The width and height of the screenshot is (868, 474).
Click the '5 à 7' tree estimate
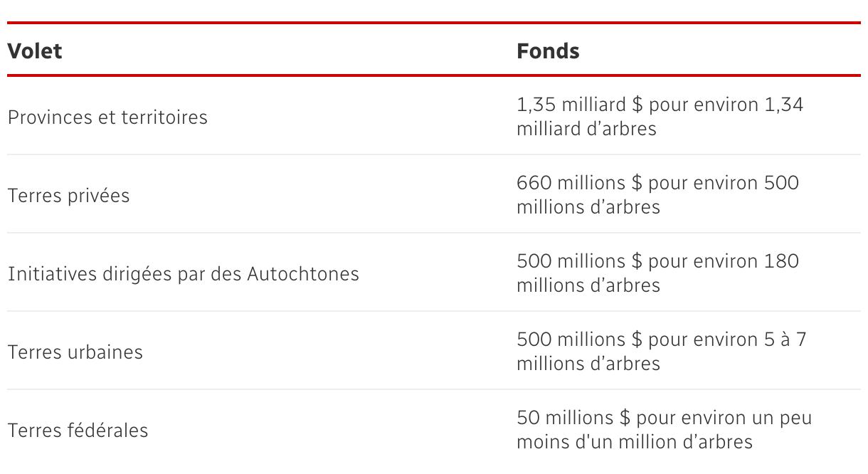point(782,339)
